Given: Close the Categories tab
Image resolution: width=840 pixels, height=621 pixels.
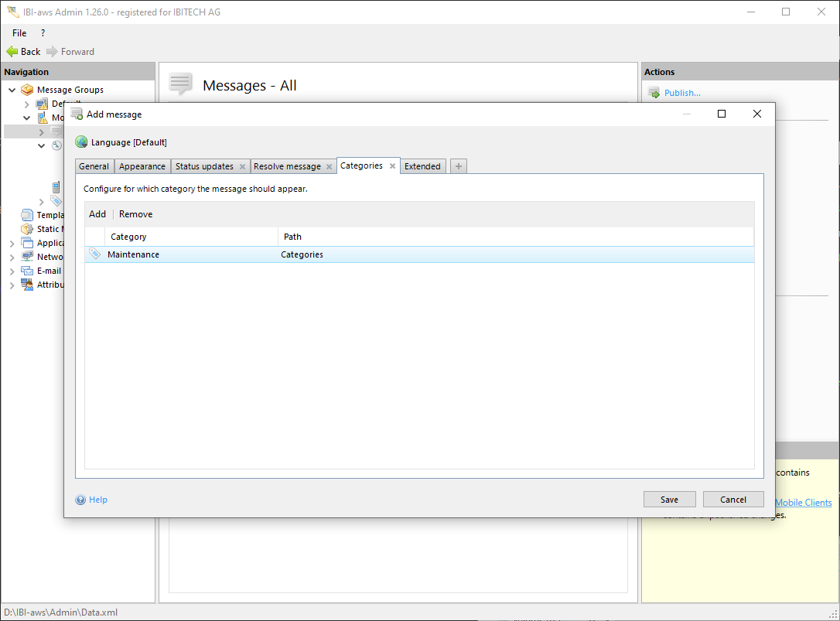Looking at the screenshot, I should point(392,165).
